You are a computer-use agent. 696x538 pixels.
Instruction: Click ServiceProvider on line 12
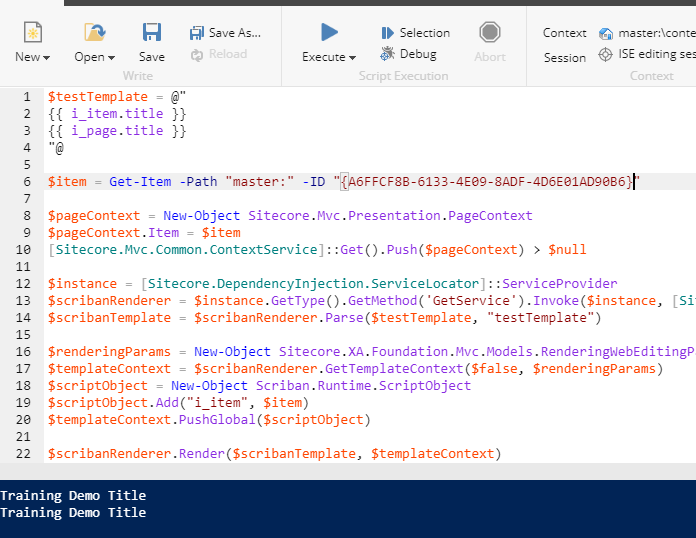(560, 284)
